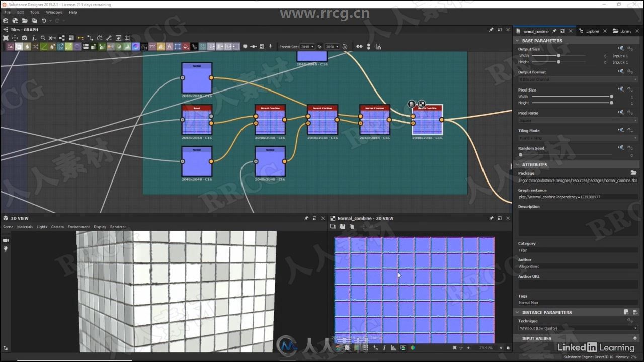644x362 pixels.
Task: Collapse the Attributes section
Action: (x=517, y=165)
